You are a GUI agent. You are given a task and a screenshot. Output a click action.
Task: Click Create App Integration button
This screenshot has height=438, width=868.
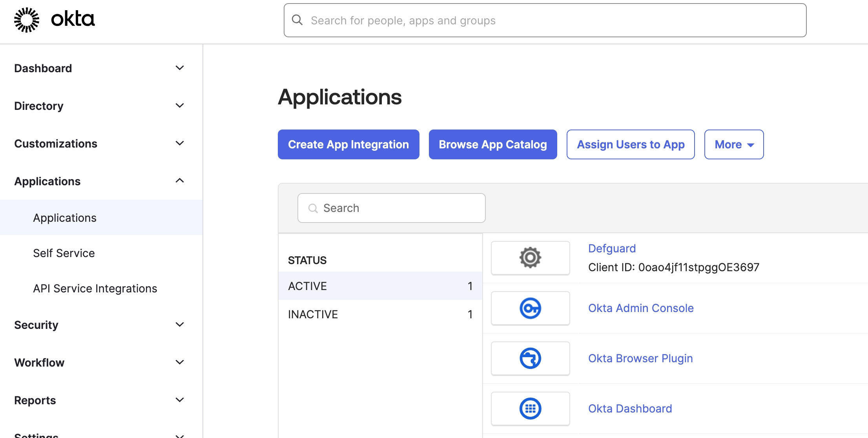(x=348, y=144)
